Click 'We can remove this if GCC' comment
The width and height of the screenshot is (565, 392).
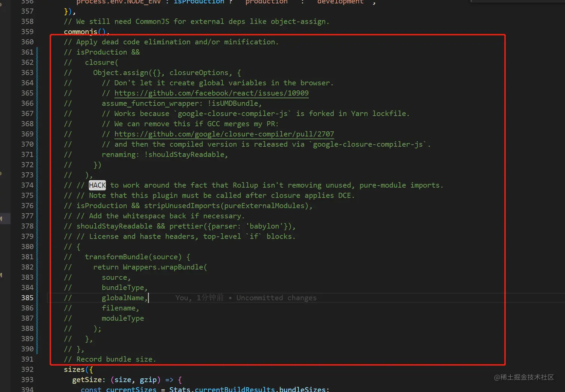point(190,124)
